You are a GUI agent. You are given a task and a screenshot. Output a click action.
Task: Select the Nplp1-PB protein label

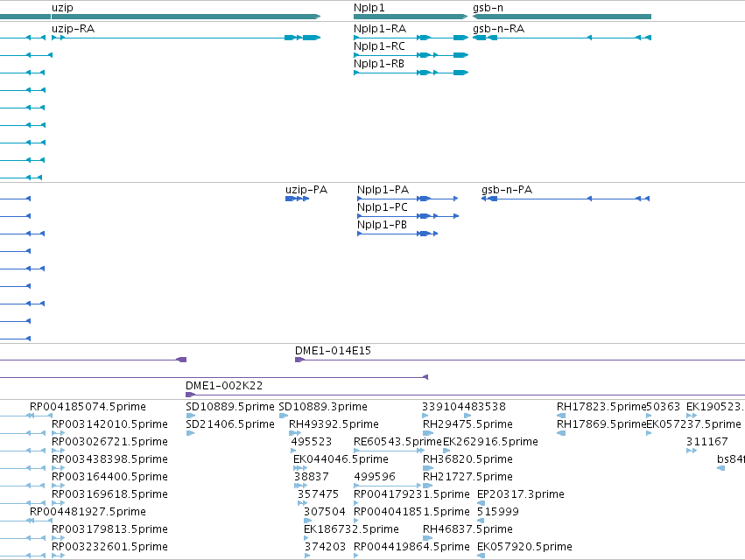[382, 225]
